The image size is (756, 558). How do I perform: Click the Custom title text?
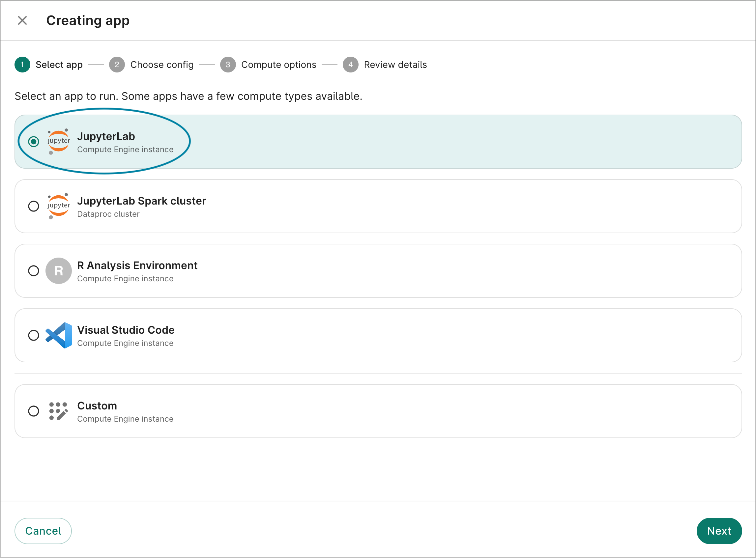pos(97,405)
